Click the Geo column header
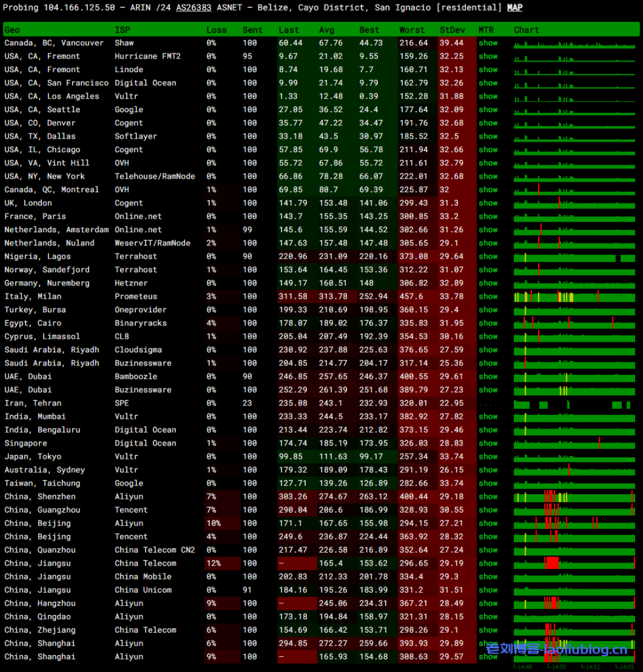This screenshot has width=643, height=672. [x=12, y=30]
